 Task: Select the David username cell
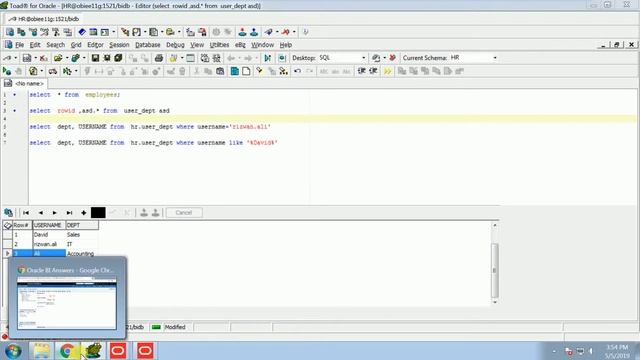click(49, 235)
